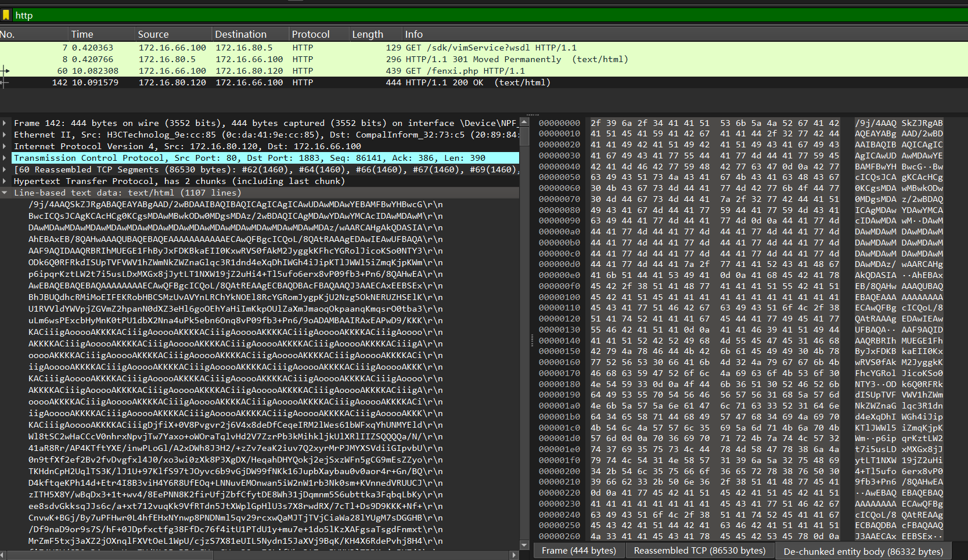This screenshot has width=968, height=560.
Task: Switch to Reassembled TCP (86530 bytes) tab
Action: click(x=700, y=551)
